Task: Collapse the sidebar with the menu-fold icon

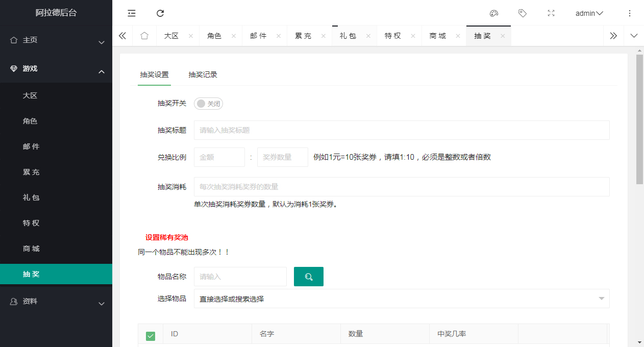Action: pos(132,13)
